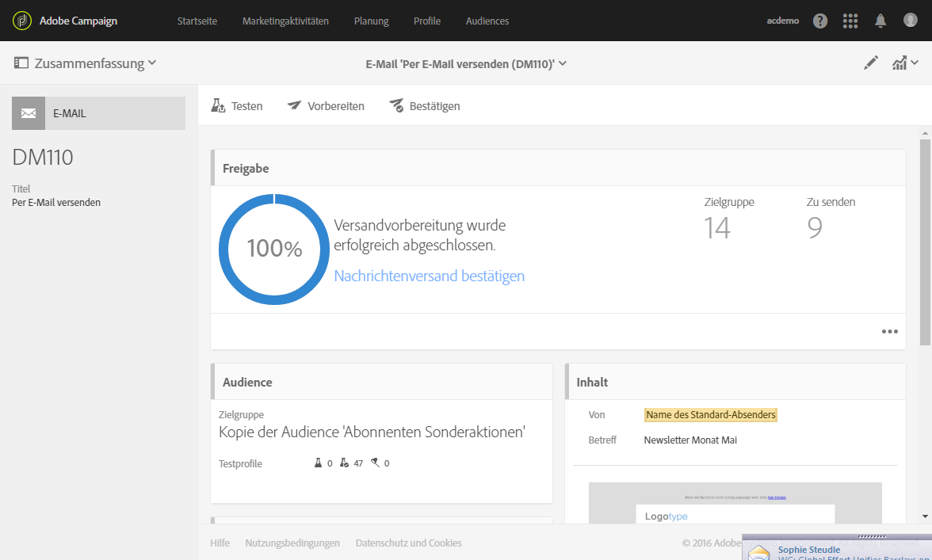The width and height of the screenshot is (932, 560).
Task: Open the Hilfe footer link
Action: coord(220,543)
